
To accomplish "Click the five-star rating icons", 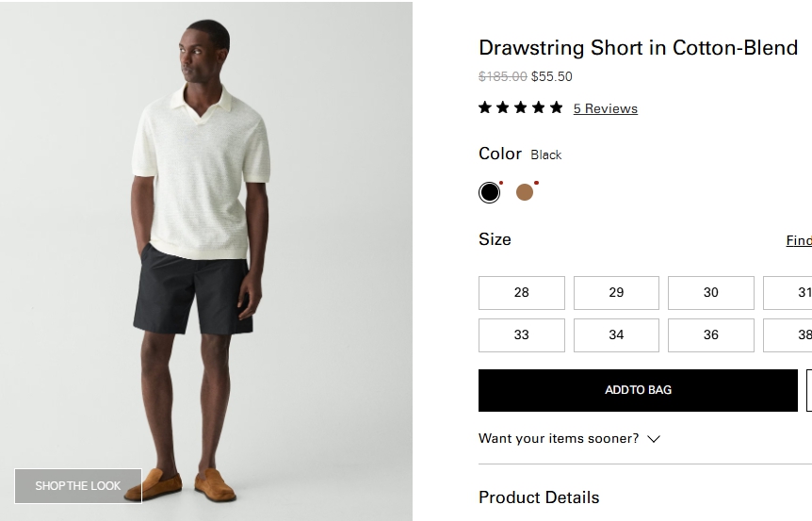I will 520,107.
